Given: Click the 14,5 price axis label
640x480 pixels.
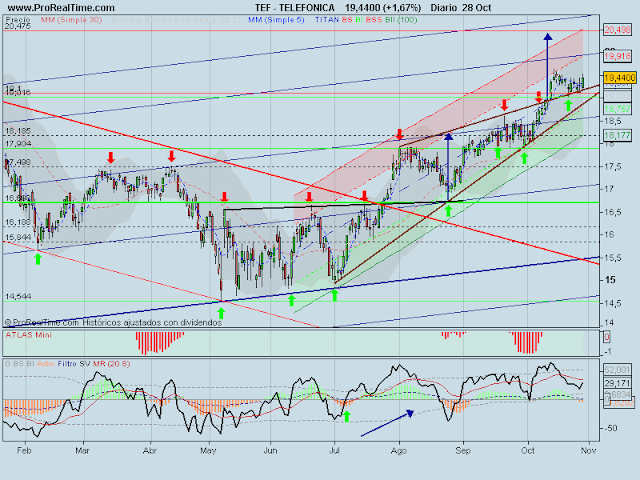Looking at the screenshot, I should [613, 303].
